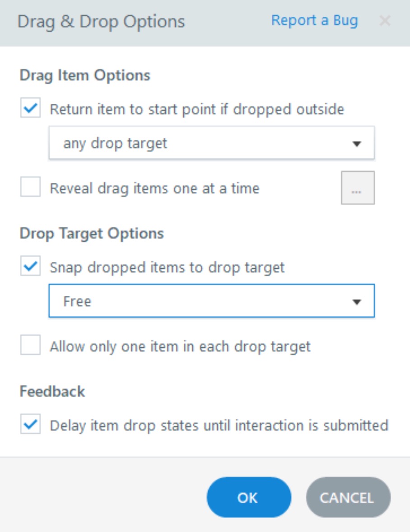The width and height of the screenshot is (410, 532).
Task: Click the 'Delay item drop states' label text
Action: click(x=219, y=425)
